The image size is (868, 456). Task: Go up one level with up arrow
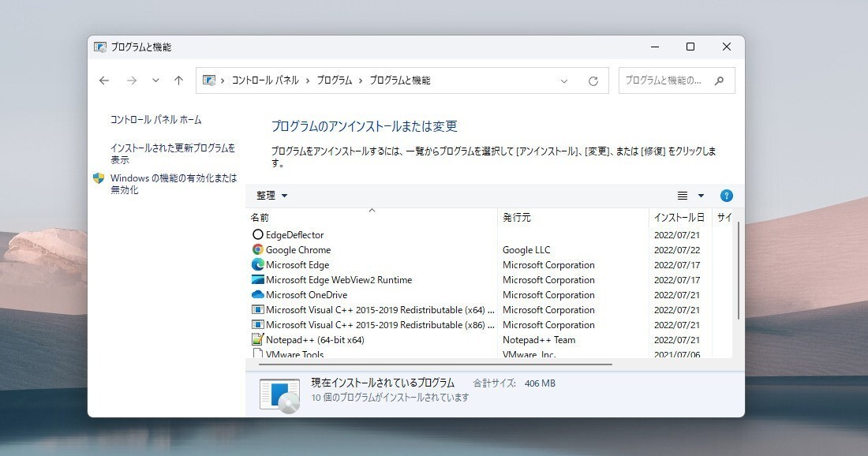(x=178, y=80)
